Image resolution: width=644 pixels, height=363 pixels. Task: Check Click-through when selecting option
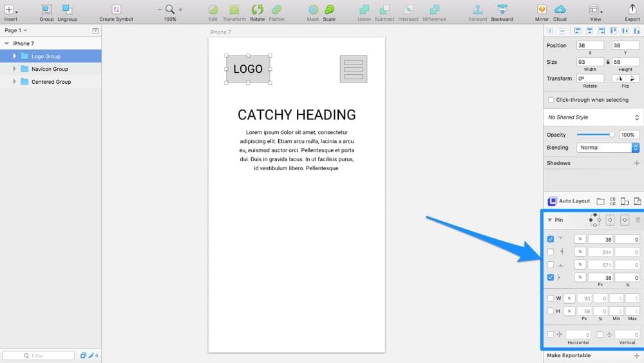coord(551,100)
